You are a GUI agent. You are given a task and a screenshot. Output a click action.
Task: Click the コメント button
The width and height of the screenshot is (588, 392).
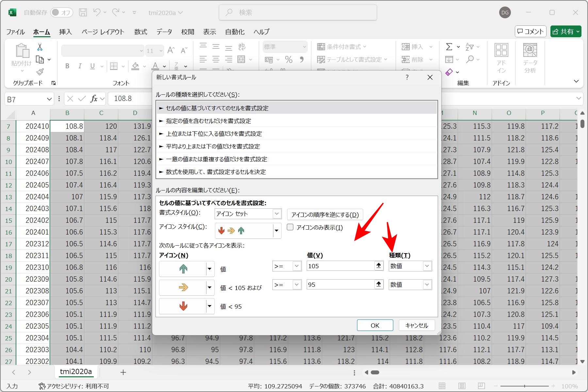(531, 31)
